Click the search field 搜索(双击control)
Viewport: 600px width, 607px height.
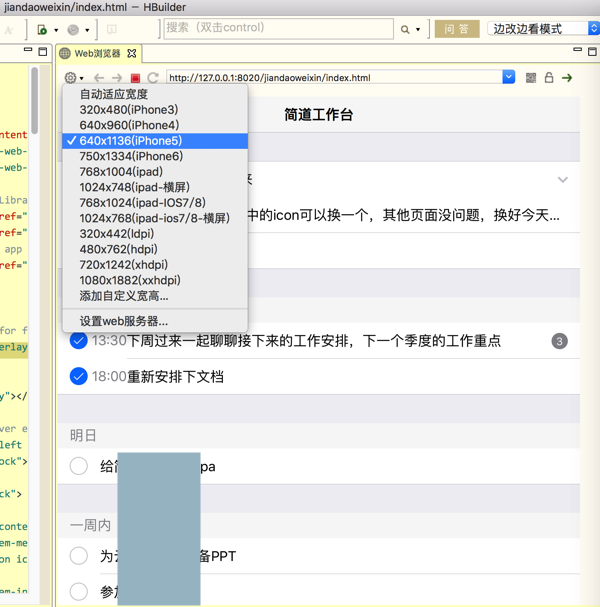click(279, 29)
